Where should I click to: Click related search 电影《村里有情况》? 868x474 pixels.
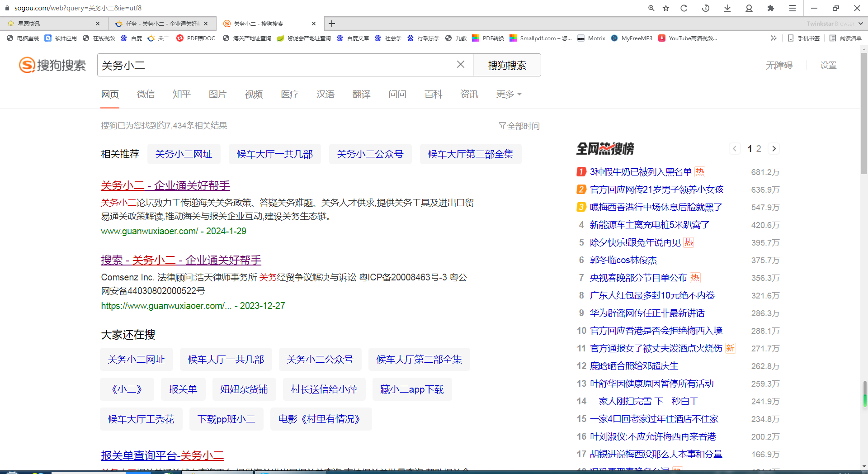(321, 419)
